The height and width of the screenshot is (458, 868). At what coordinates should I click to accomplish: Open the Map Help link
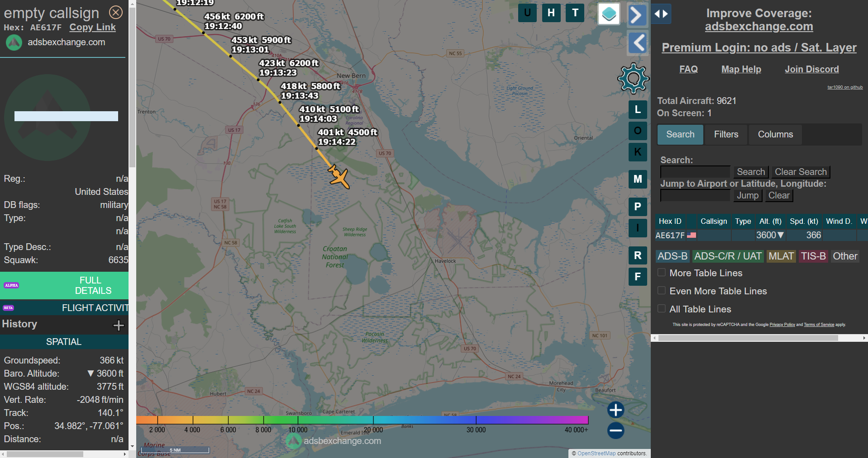741,69
